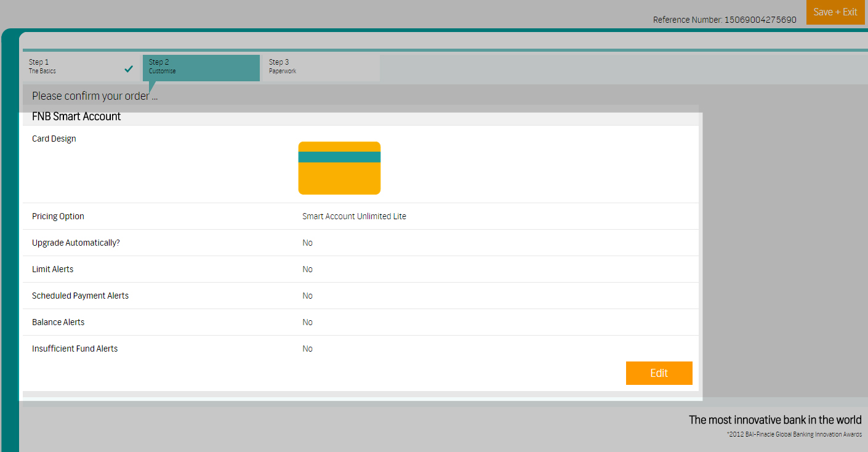Click the yellow card design thumbnail

[x=339, y=168]
